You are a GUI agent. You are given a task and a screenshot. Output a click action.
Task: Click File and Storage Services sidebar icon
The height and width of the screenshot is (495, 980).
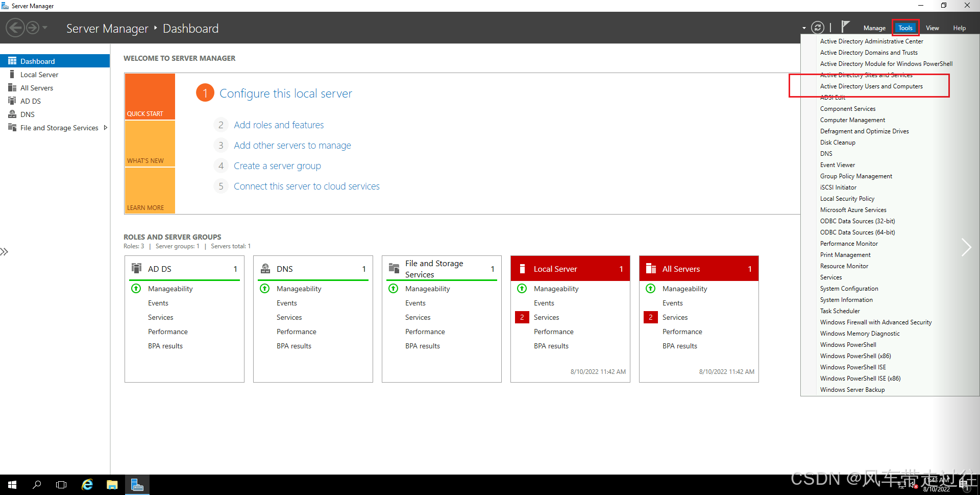(x=12, y=127)
